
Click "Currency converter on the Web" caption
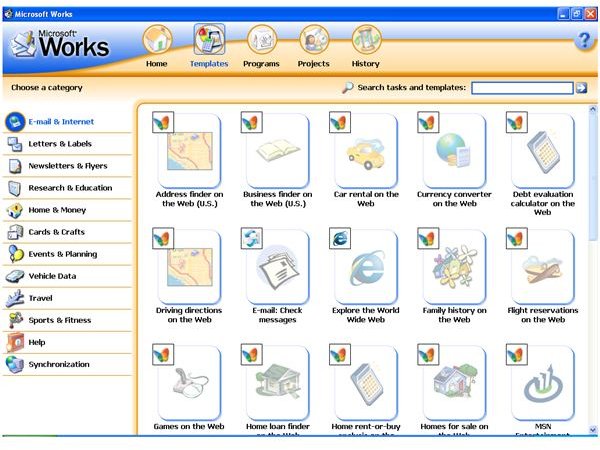point(455,199)
